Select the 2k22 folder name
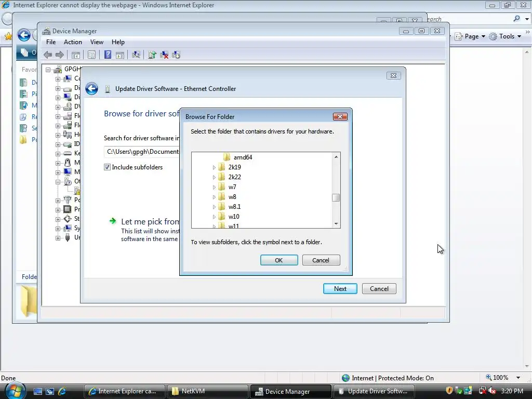This screenshot has width=532, height=399. pyautogui.click(x=234, y=177)
